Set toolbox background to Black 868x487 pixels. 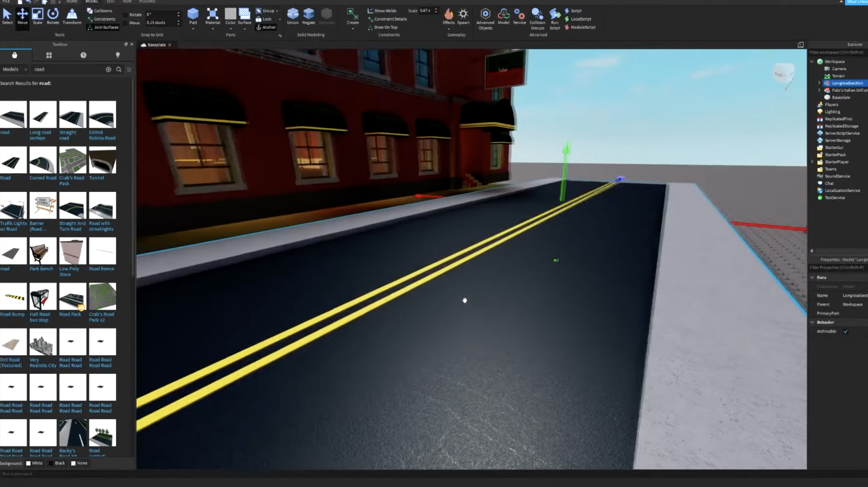(x=57, y=463)
